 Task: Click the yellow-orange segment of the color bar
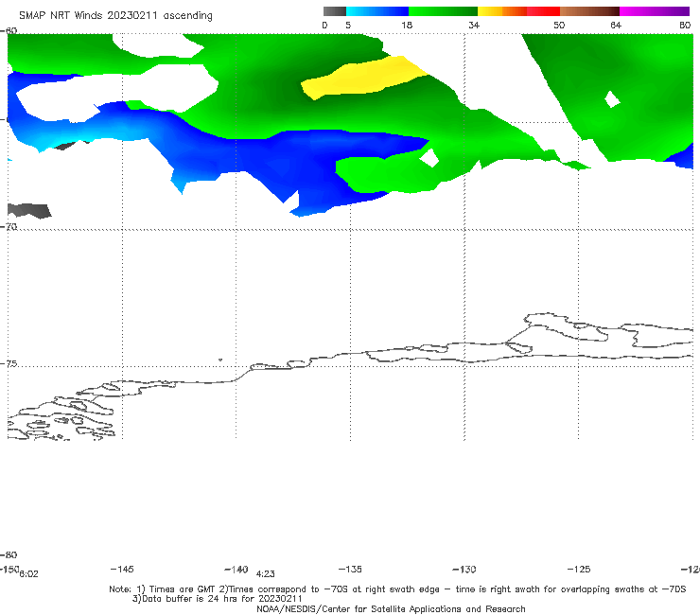[502, 11]
